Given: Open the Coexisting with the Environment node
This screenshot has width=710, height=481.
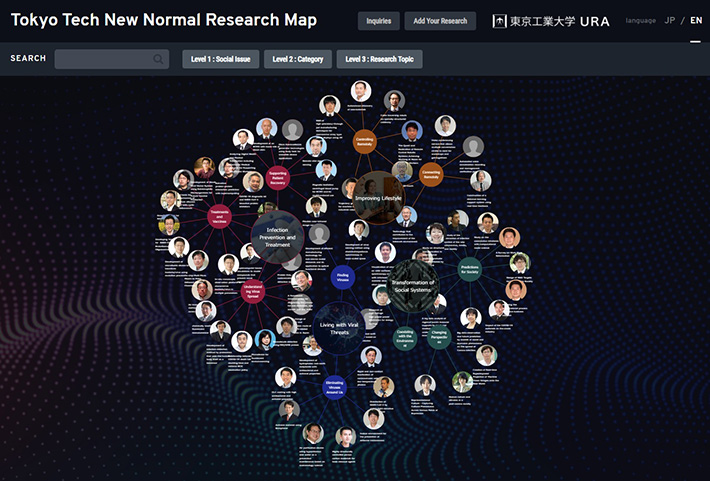Looking at the screenshot, I should (x=405, y=338).
